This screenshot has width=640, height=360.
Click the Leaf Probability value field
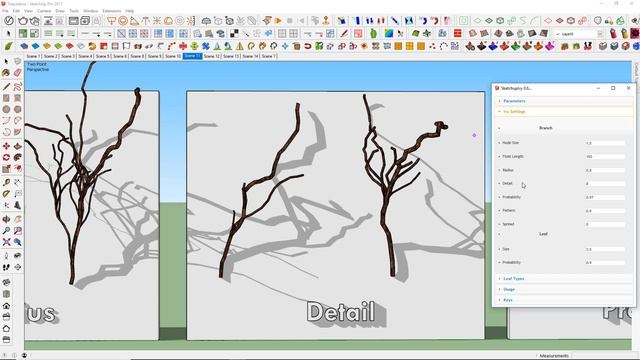click(605, 262)
